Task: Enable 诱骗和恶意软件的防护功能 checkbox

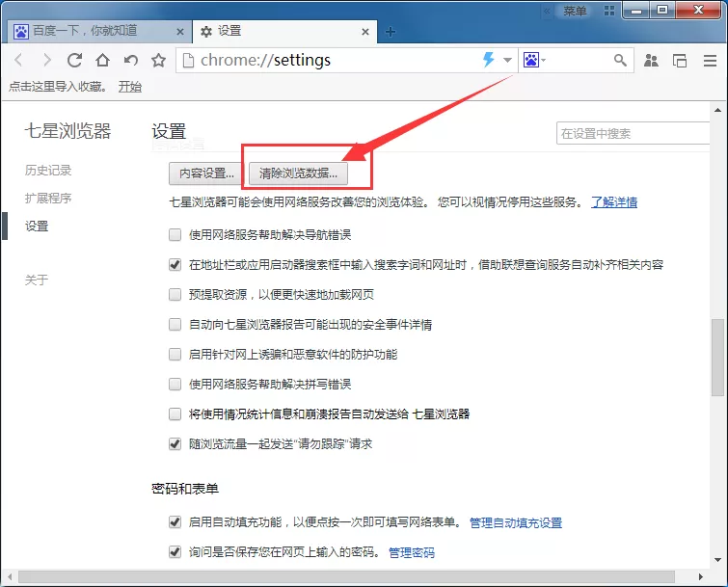Action: coord(175,355)
